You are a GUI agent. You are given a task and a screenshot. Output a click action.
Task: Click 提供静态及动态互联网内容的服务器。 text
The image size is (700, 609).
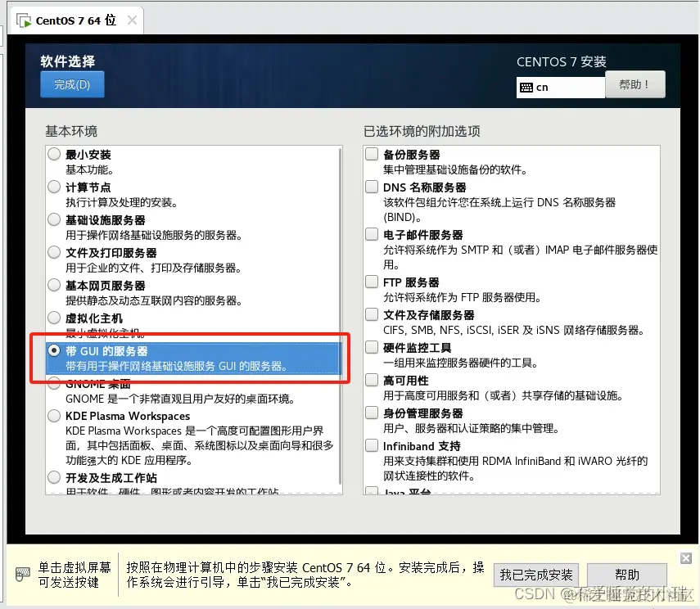click(x=154, y=300)
